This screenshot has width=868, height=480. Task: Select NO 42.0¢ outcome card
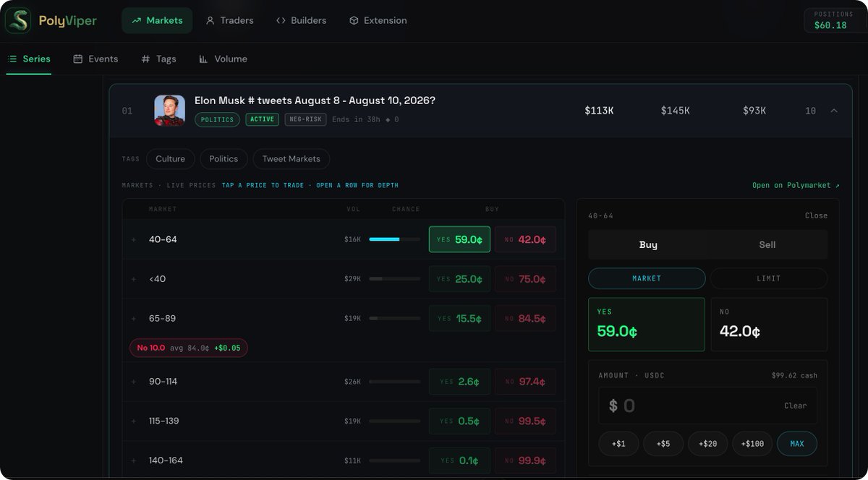[x=769, y=325]
